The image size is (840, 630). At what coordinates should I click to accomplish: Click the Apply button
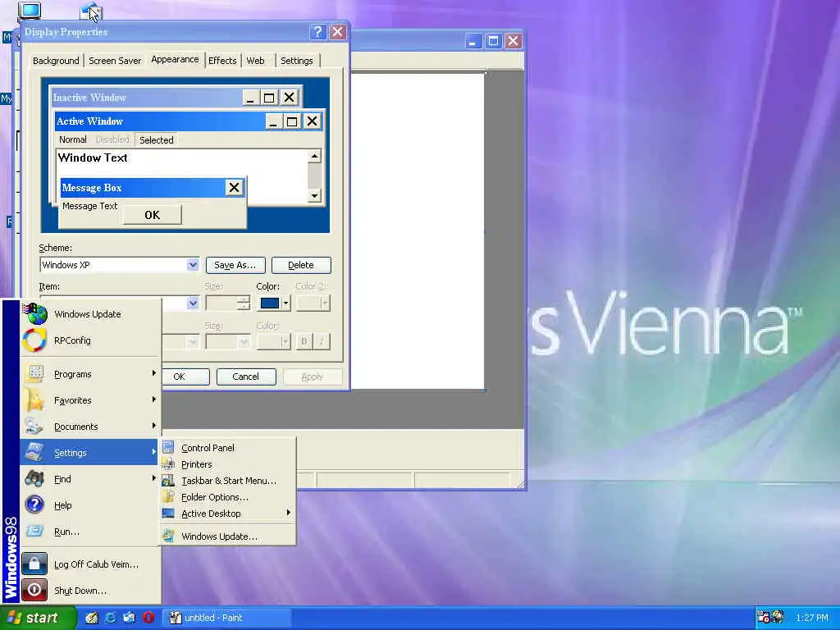pyautogui.click(x=313, y=377)
